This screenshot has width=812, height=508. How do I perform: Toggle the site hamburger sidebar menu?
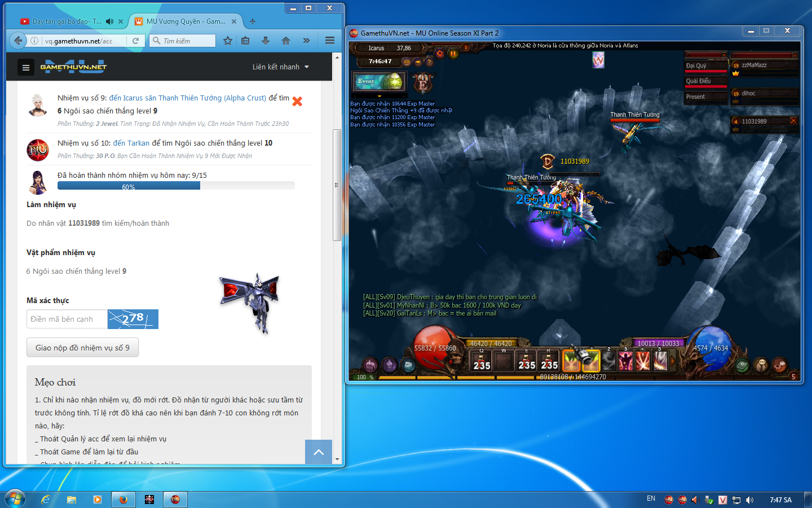click(x=25, y=67)
